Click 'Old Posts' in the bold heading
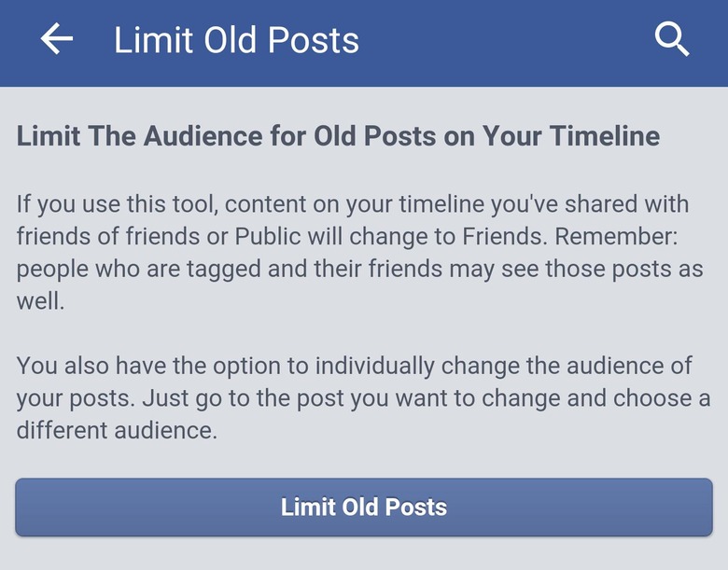Screen dimensions: 728x570 pyautogui.click(x=374, y=136)
